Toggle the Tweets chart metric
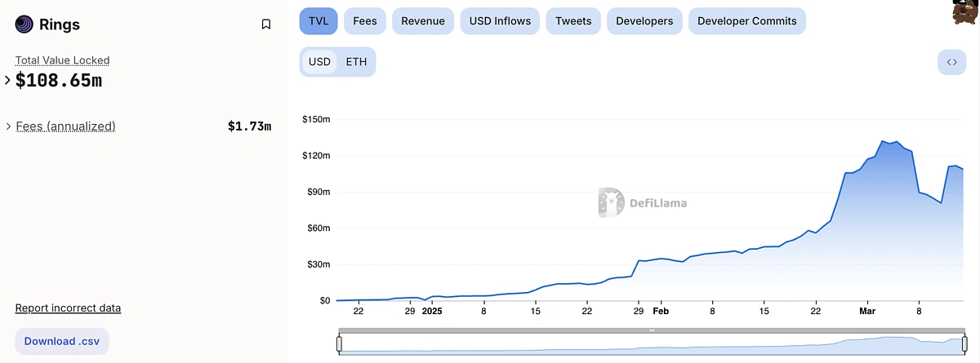980x363 pixels. click(573, 21)
